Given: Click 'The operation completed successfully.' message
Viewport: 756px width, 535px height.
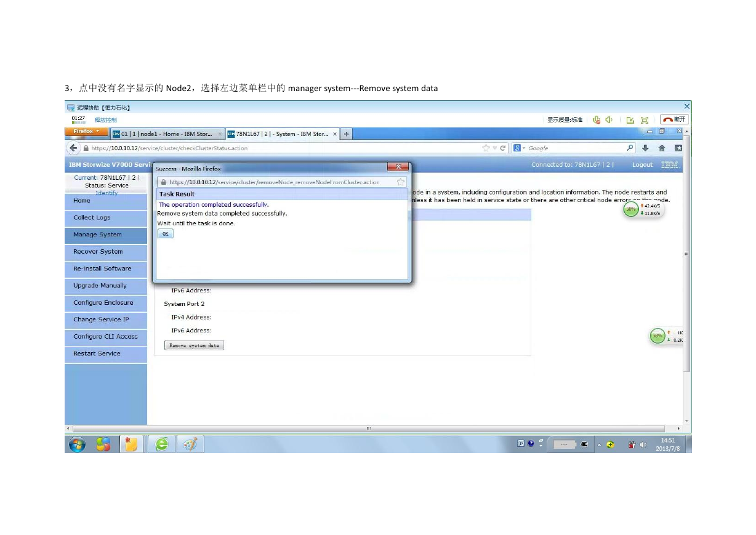Looking at the screenshot, I should [214, 204].
